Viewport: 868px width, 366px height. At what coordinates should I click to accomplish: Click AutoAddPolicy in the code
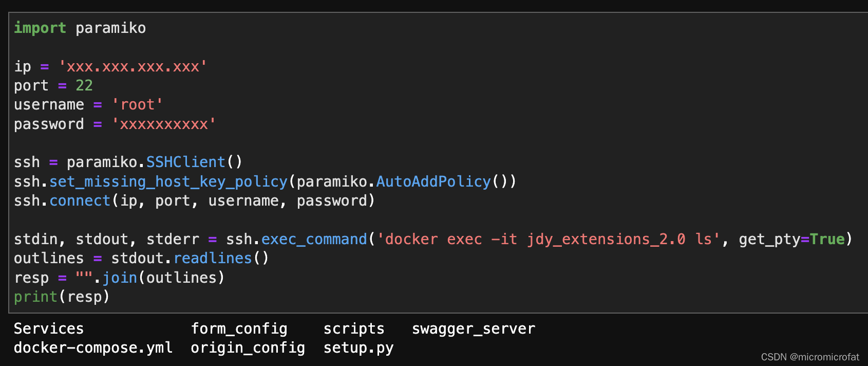coord(433,182)
